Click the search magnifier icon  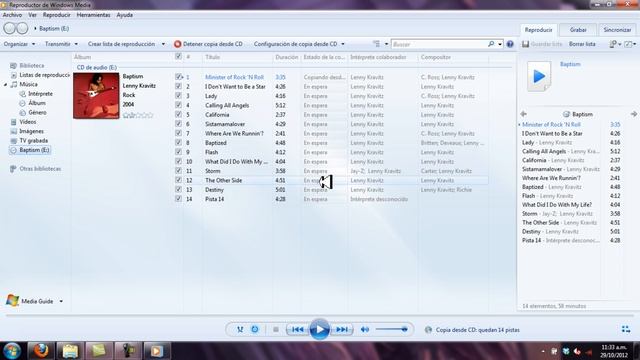pos(491,44)
